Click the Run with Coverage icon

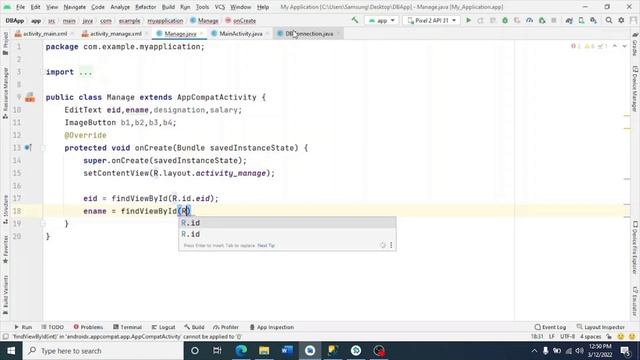coord(517,20)
